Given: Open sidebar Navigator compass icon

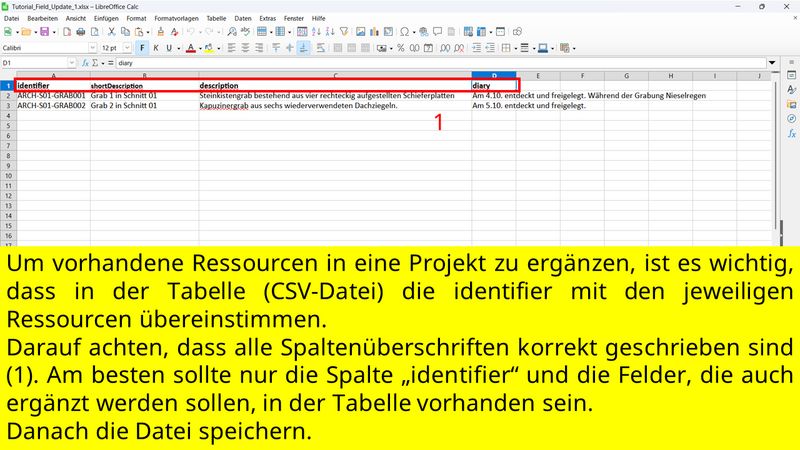Looking at the screenshot, I should point(791,118).
